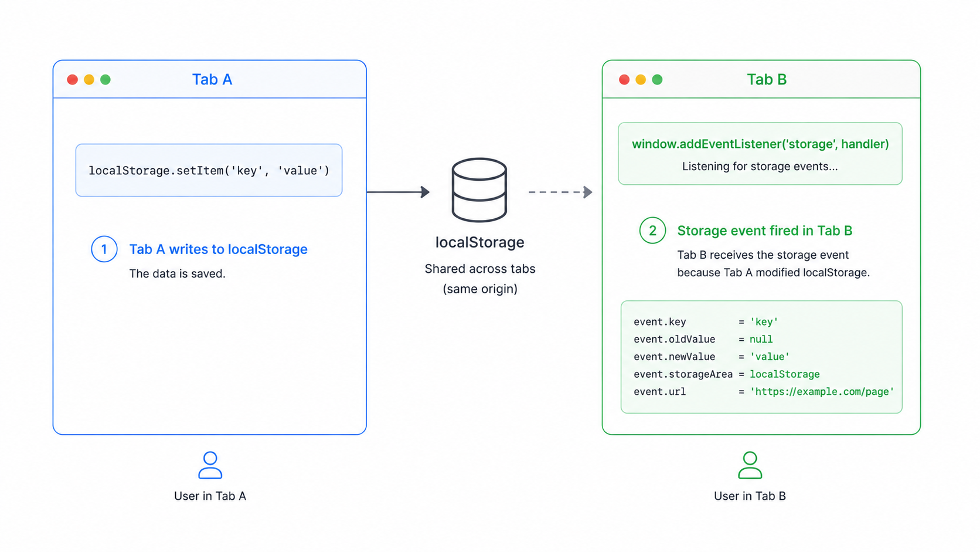Image resolution: width=980 pixels, height=552 pixels.
Task: Click the localStorage database cylinder icon
Action: pos(479,190)
